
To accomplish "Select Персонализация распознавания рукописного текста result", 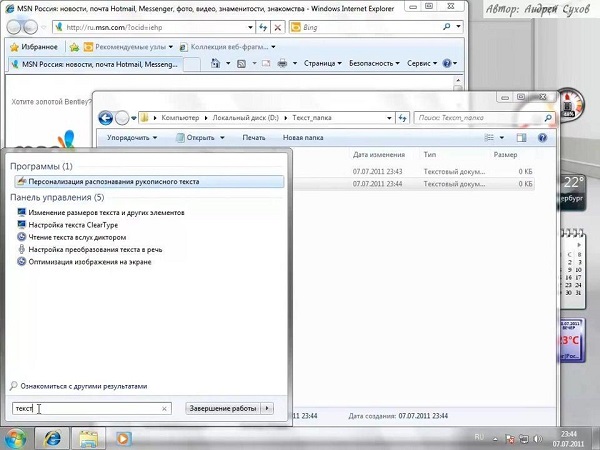I will [x=113, y=182].
